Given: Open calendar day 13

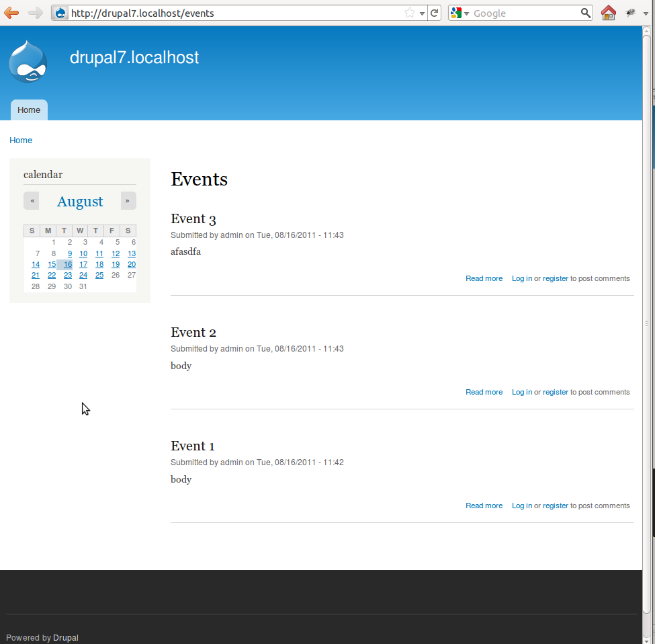Looking at the screenshot, I should [132, 253].
